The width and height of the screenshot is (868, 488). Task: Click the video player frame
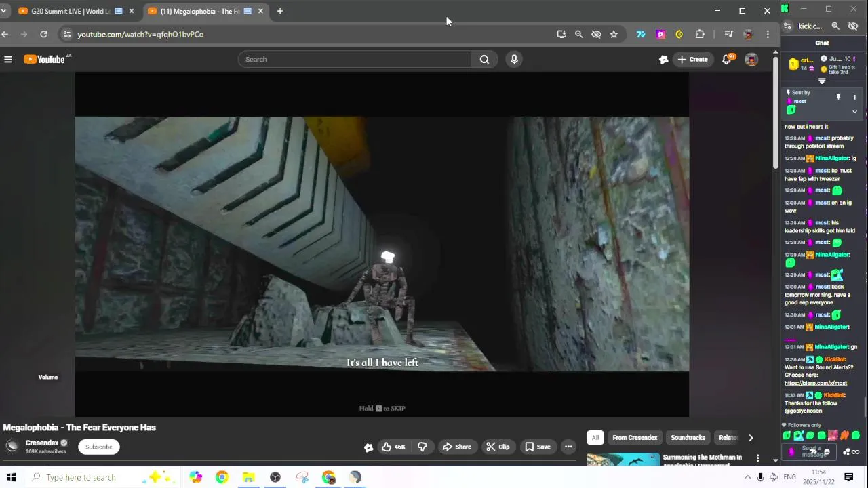(382, 244)
